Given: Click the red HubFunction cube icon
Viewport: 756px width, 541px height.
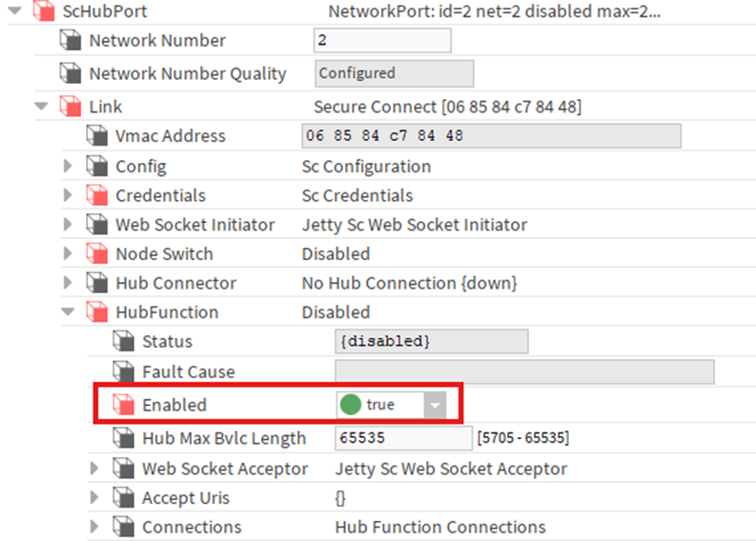Looking at the screenshot, I should (97, 311).
